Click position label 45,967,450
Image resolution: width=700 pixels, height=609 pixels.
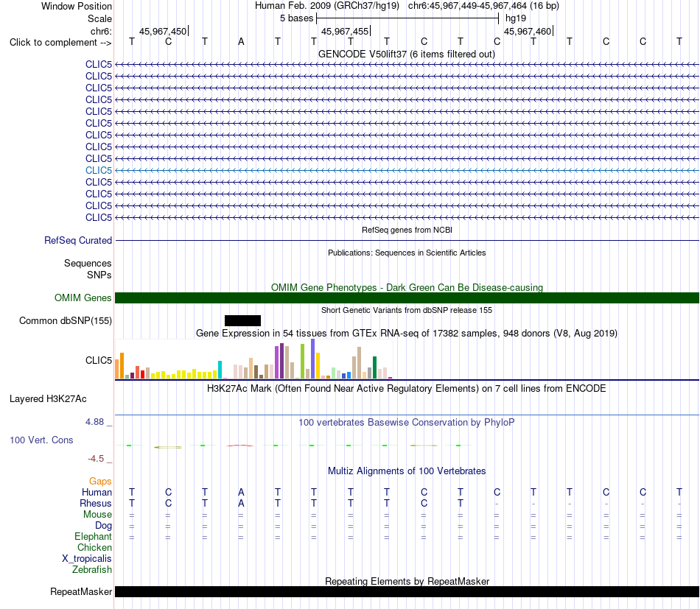pyautogui.click(x=163, y=31)
